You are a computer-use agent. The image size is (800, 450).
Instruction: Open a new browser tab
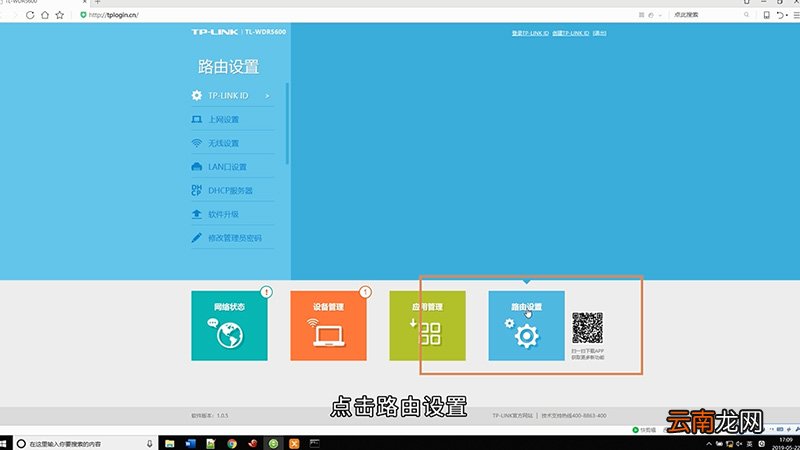pyautogui.click(x=97, y=2)
